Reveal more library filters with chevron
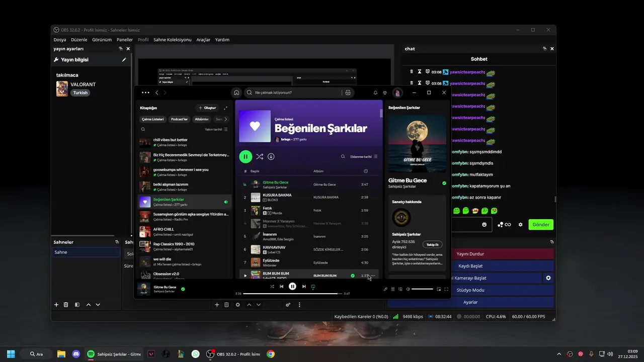 [225, 119]
